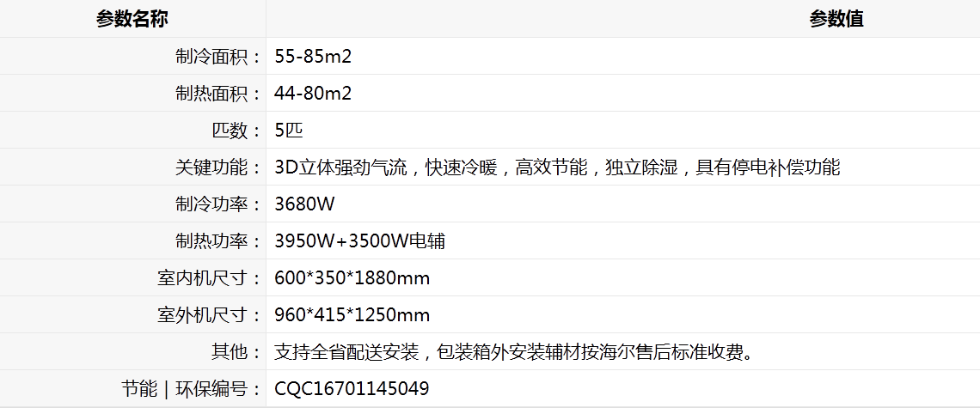Screen dimensions: 980x420
Task: Click the 参数名称 column header
Action: tap(132, 19)
